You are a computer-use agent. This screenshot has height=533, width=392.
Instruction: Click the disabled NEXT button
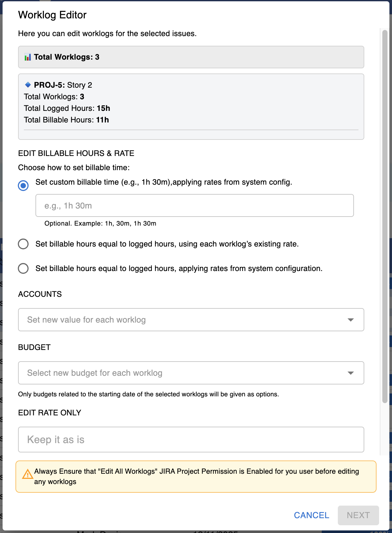[358, 515]
